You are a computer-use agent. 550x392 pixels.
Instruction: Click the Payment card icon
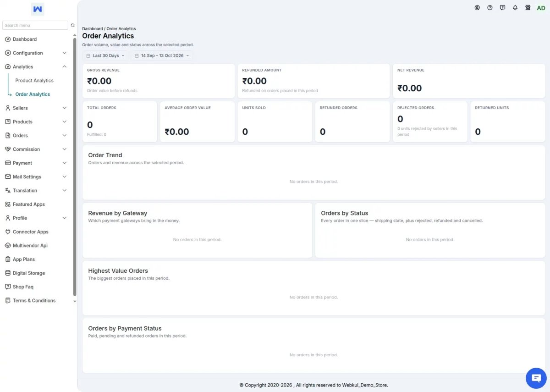click(8, 163)
